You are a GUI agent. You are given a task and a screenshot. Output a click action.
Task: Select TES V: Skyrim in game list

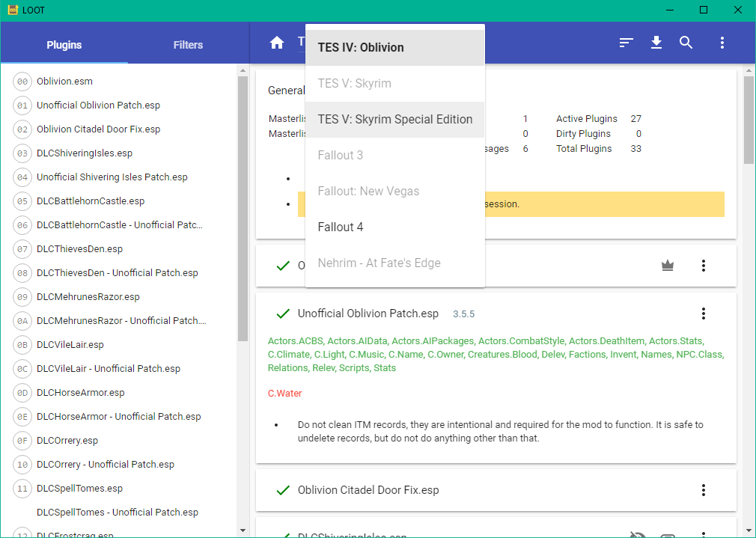(395, 83)
